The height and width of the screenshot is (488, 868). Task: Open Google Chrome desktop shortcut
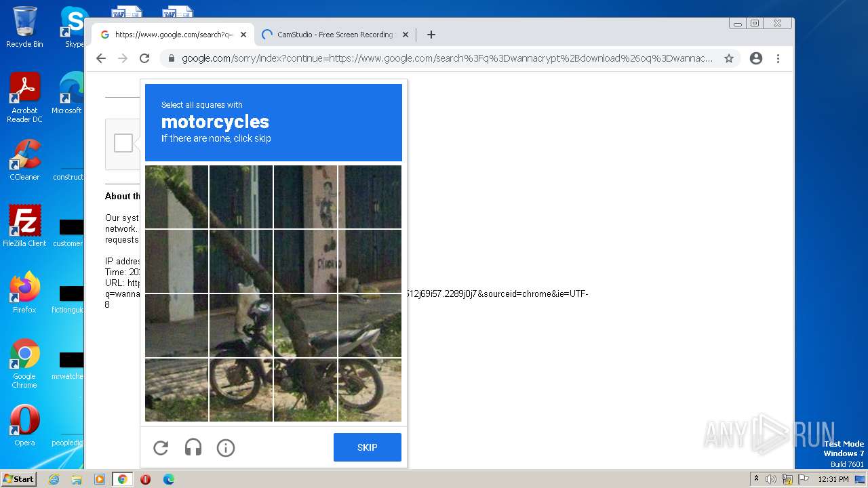(x=24, y=363)
